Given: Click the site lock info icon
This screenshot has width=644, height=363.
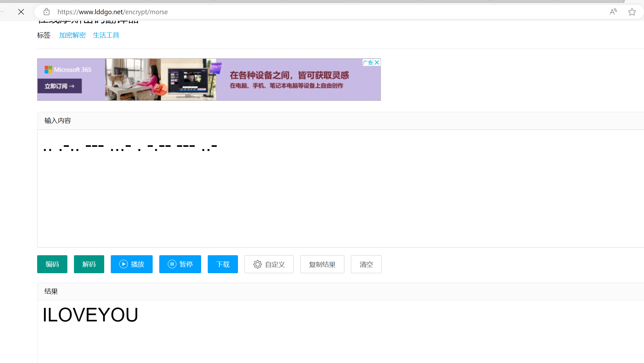Looking at the screenshot, I should point(47,12).
